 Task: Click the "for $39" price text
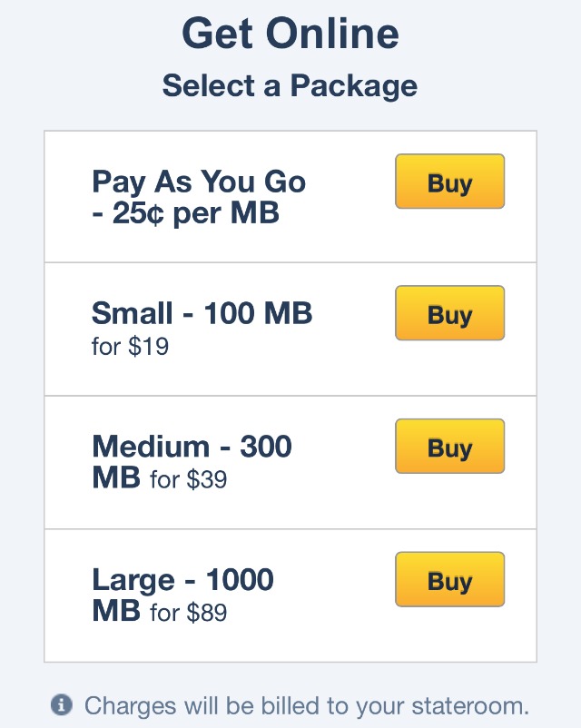tap(188, 479)
